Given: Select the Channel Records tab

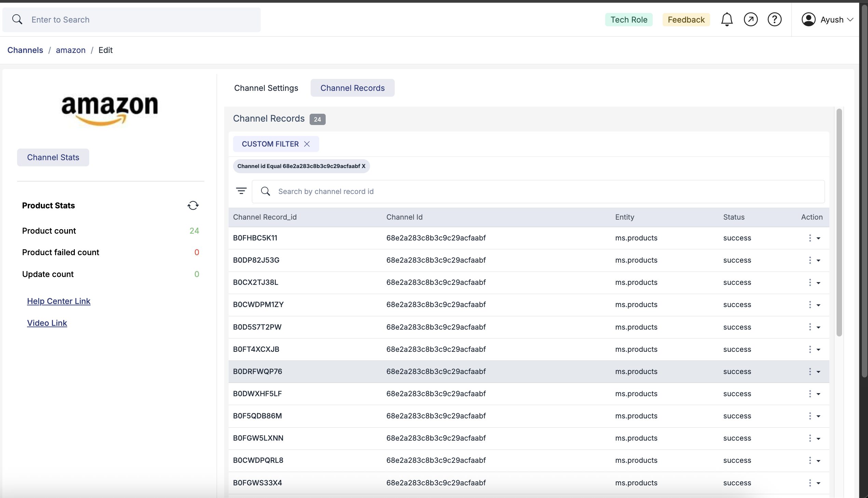Looking at the screenshot, I should [352, 88].
